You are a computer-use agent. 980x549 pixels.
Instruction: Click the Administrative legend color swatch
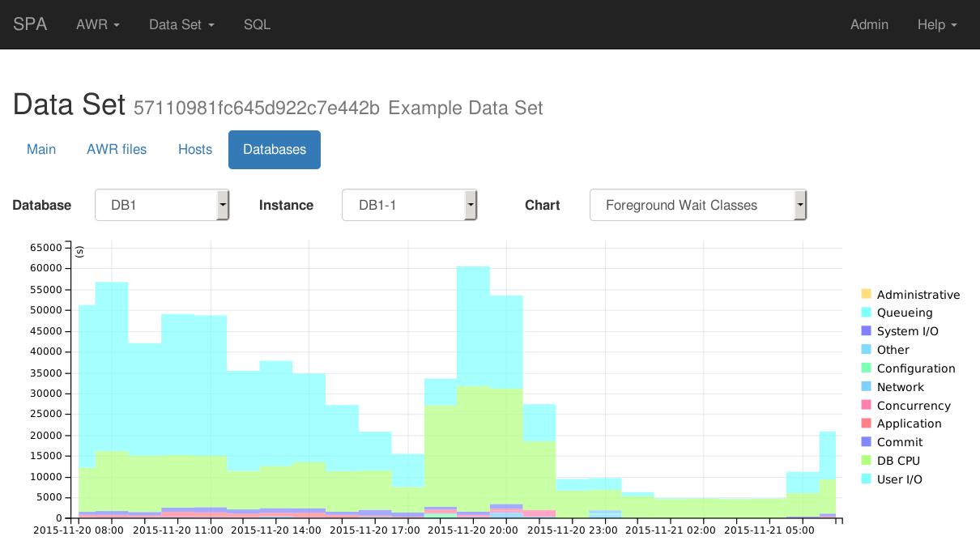(866, 294)
